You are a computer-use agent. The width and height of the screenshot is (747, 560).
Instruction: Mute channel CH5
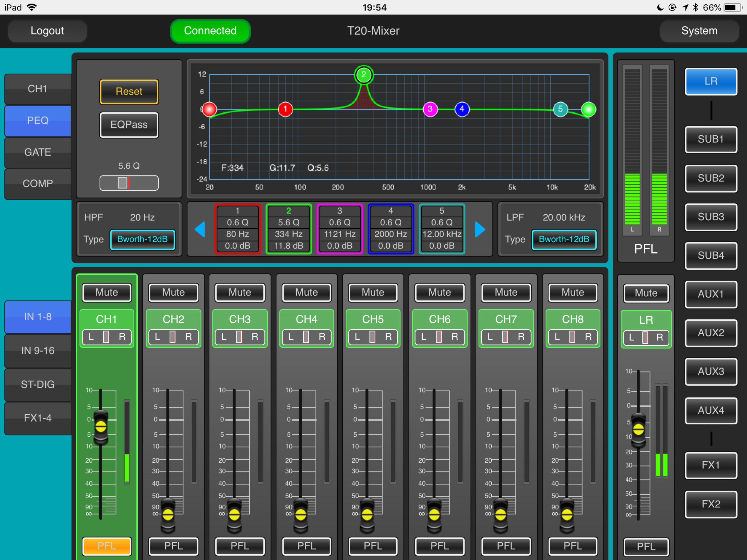373,293
